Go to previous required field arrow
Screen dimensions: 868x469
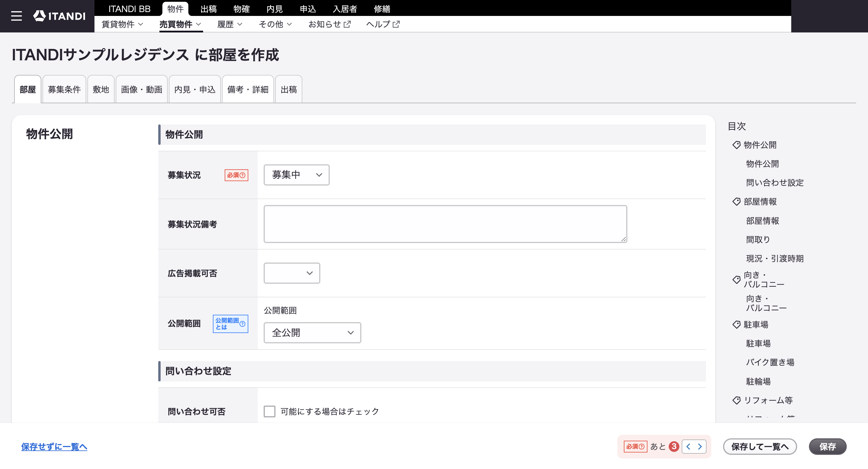tap(688, 447)
